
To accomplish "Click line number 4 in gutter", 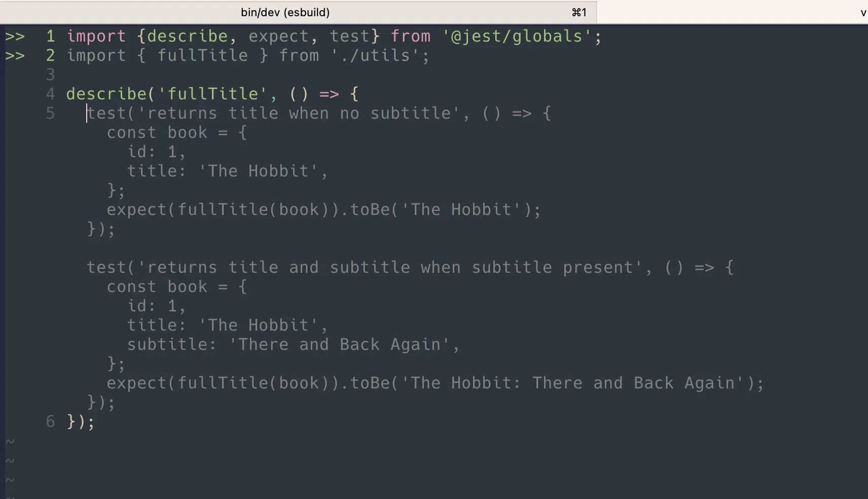I will coord(50,94).
